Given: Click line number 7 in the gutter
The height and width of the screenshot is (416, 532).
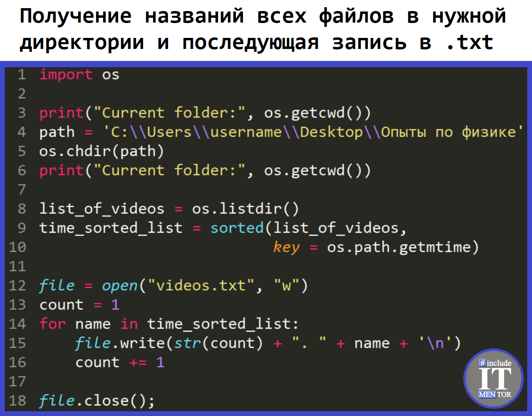Looking at the screenshot, I should (22, 190).
